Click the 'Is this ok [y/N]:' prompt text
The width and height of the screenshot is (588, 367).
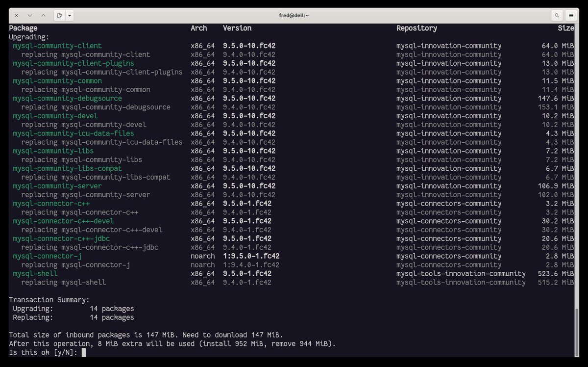[x=43, y=353]
